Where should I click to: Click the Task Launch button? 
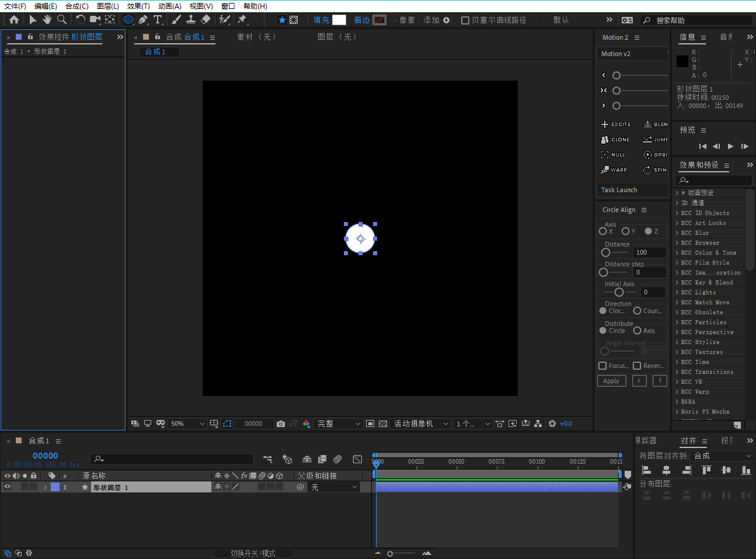pyautogui.click(x=632, y=190)
